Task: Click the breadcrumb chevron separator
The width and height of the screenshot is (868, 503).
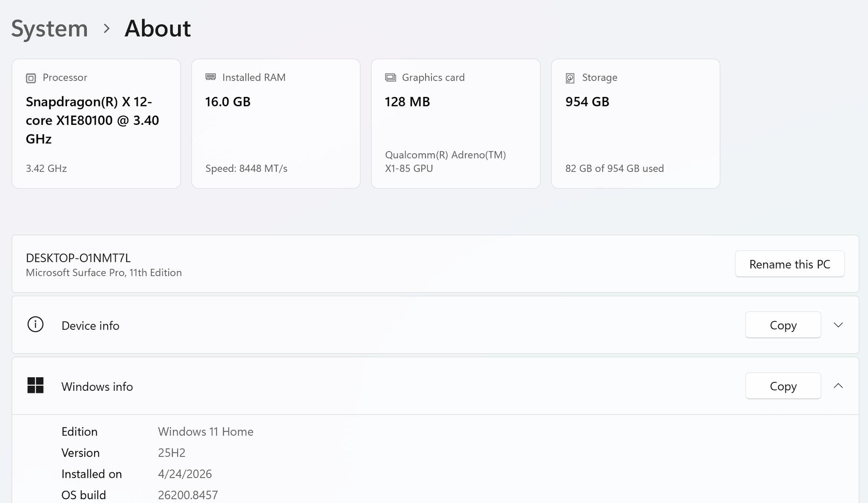Action: (106, 29)
